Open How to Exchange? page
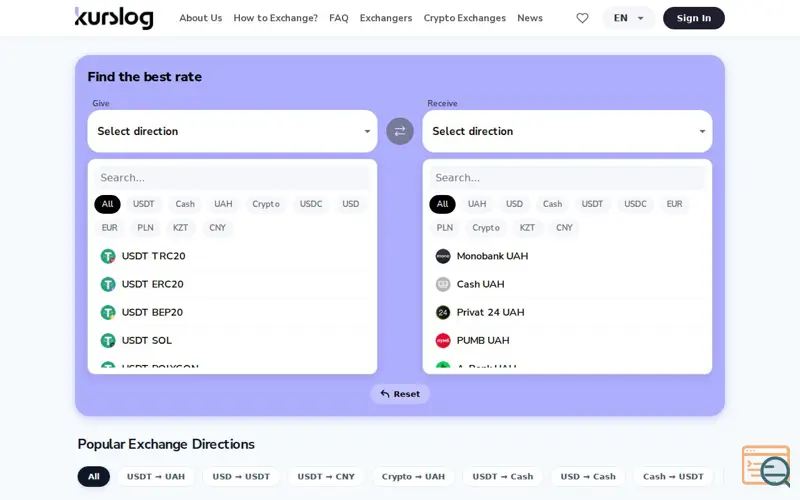 click(276, 18)
